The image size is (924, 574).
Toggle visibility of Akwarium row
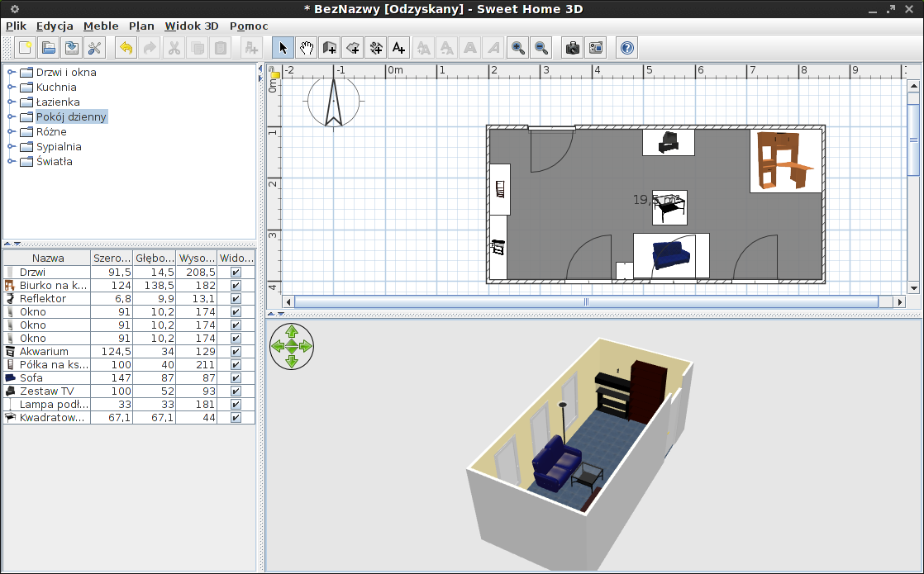(x=236, y=352)
